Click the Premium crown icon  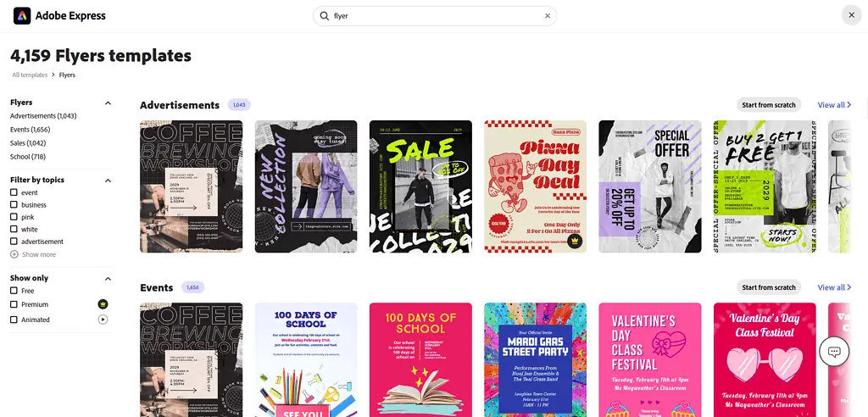click(x=103, y=304)
